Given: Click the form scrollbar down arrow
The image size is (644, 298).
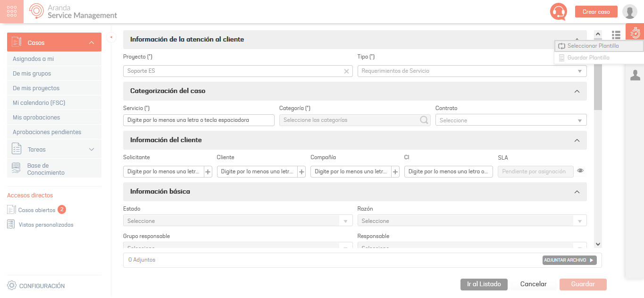Looking at the screenshot, I should (x=598, y=244).
